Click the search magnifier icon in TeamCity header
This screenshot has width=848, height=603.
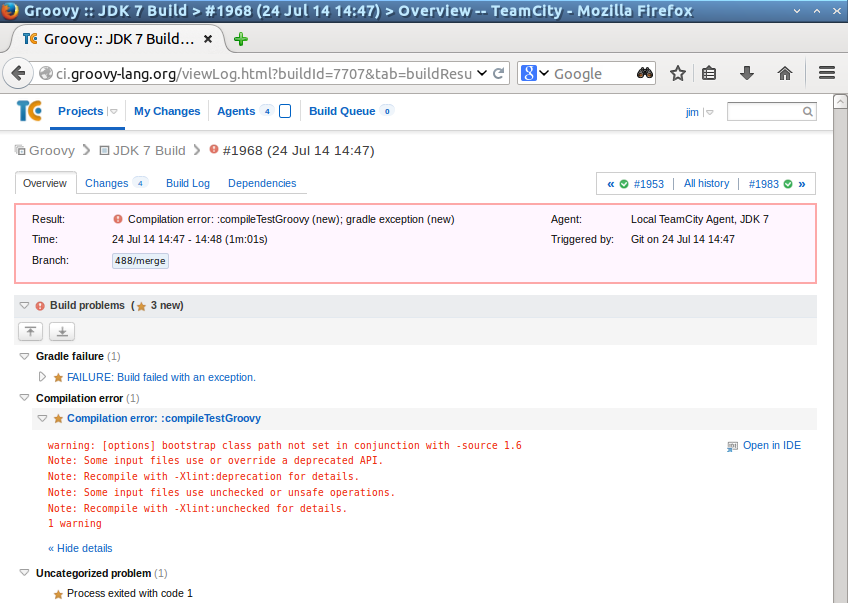click(x=807, y=111)
